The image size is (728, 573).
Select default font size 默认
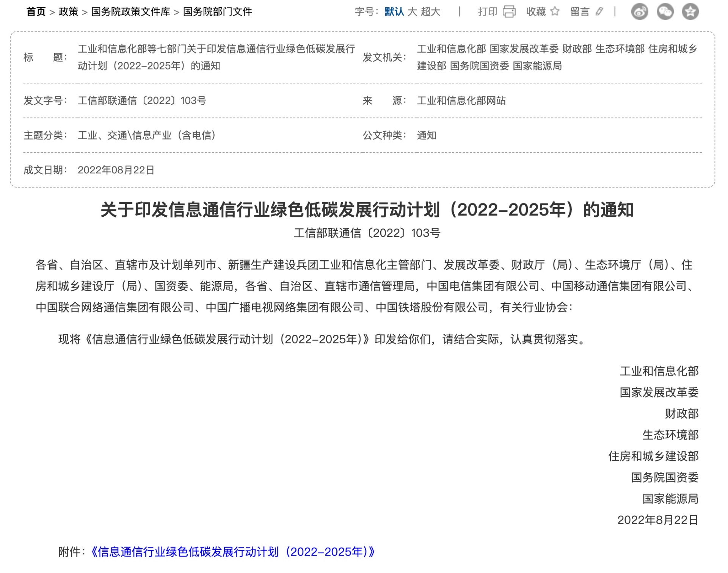[x=394, y=12]
